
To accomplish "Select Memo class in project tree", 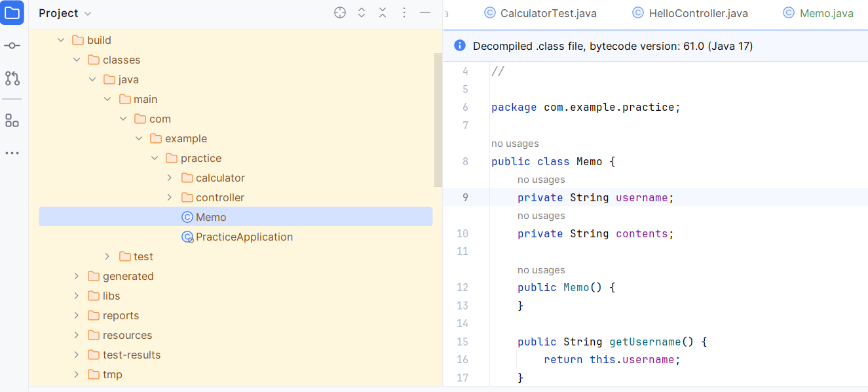I will 236,217.
